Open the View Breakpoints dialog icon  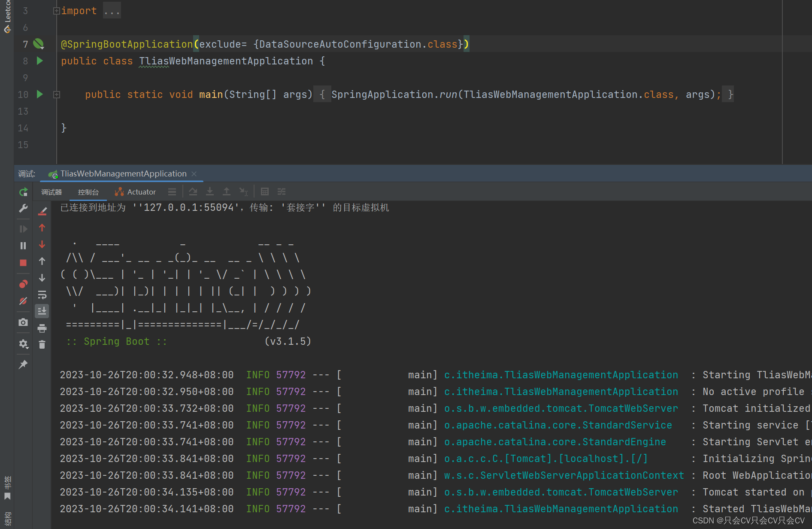(x=23, y=284)
